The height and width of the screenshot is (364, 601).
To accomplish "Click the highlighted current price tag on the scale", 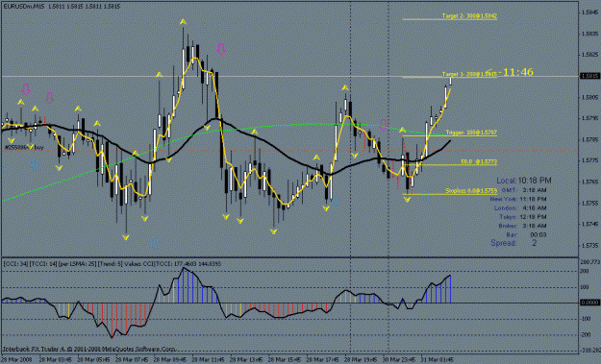I will 589,76.
